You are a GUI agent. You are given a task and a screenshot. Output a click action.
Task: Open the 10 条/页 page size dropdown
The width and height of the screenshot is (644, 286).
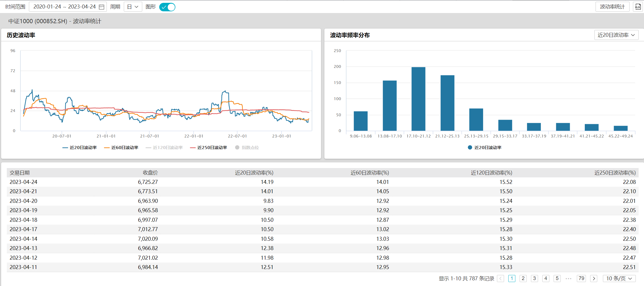619,279
